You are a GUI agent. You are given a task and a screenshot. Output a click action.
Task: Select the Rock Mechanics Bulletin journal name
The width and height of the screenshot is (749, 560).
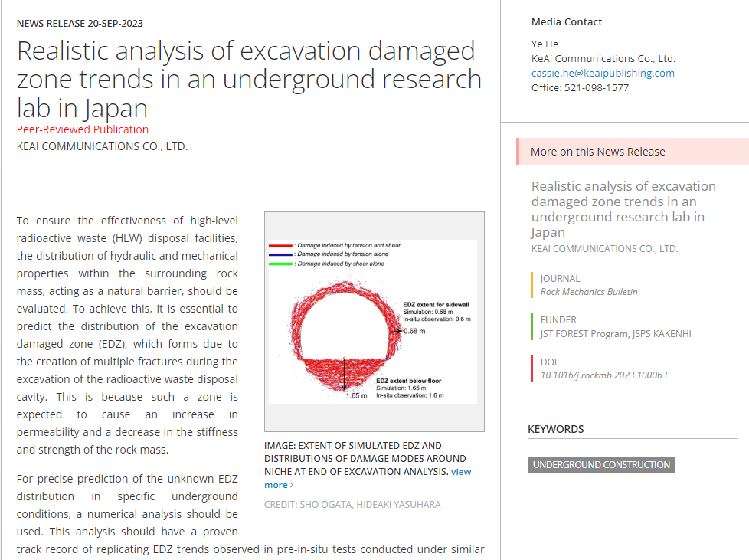pyautogui.click(x=589, y=292)
